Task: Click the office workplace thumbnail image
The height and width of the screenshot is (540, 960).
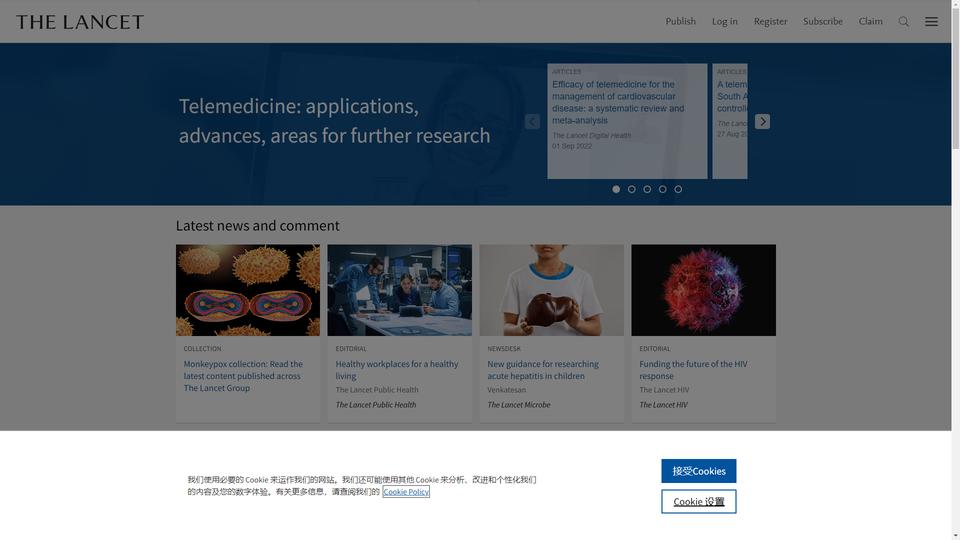Action: [x=400, y=290]
